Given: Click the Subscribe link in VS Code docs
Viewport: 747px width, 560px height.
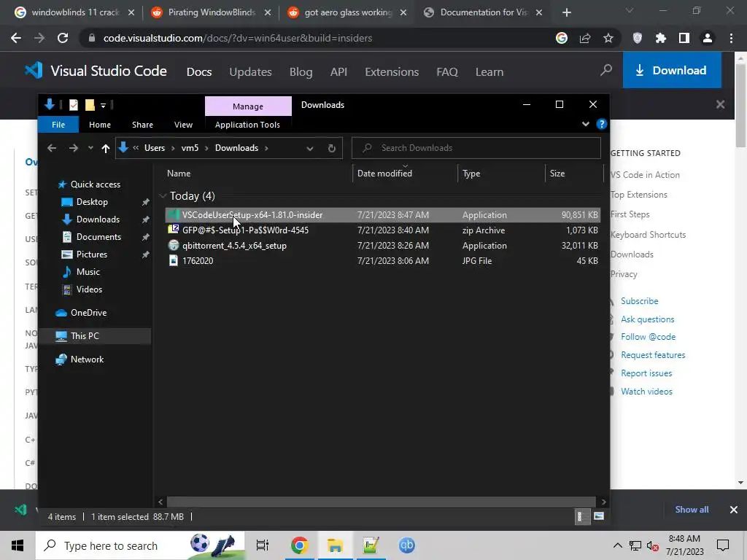Looking at the screenshot, I should [x=639, y=301].
